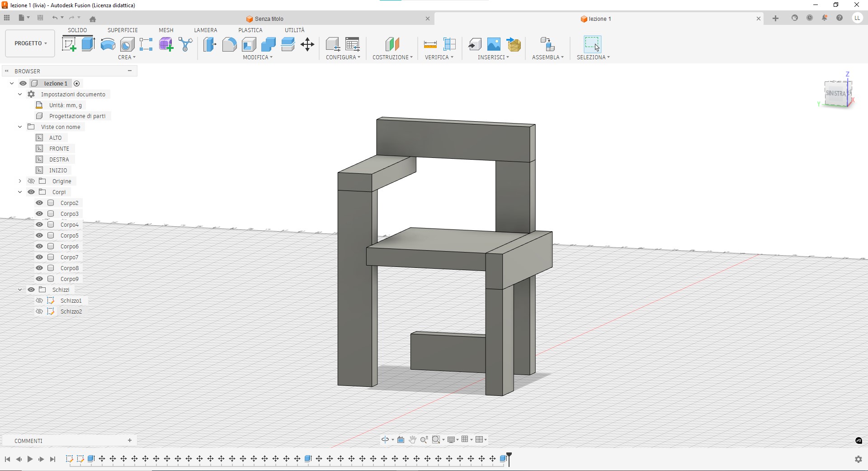Image resolution: width=868 pixels, height=471 pixels.
Task: Expand the Origine folder in browser
Action: coord(20,181)
